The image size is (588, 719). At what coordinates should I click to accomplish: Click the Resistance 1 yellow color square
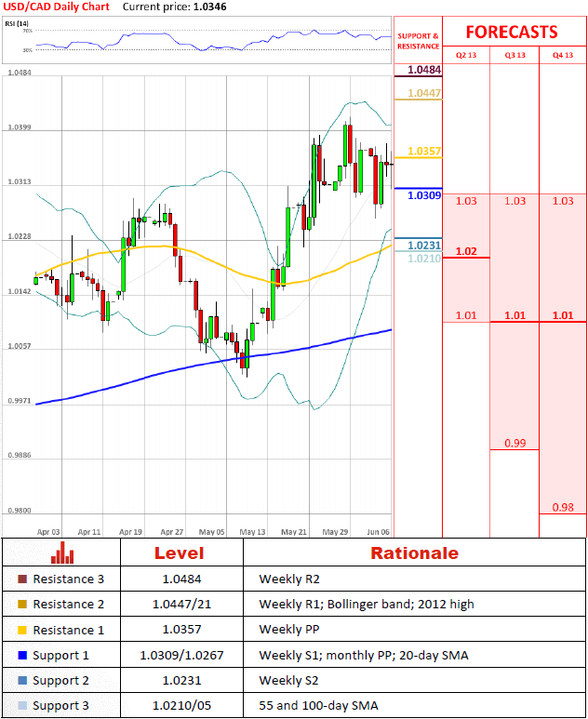[22, 630]
